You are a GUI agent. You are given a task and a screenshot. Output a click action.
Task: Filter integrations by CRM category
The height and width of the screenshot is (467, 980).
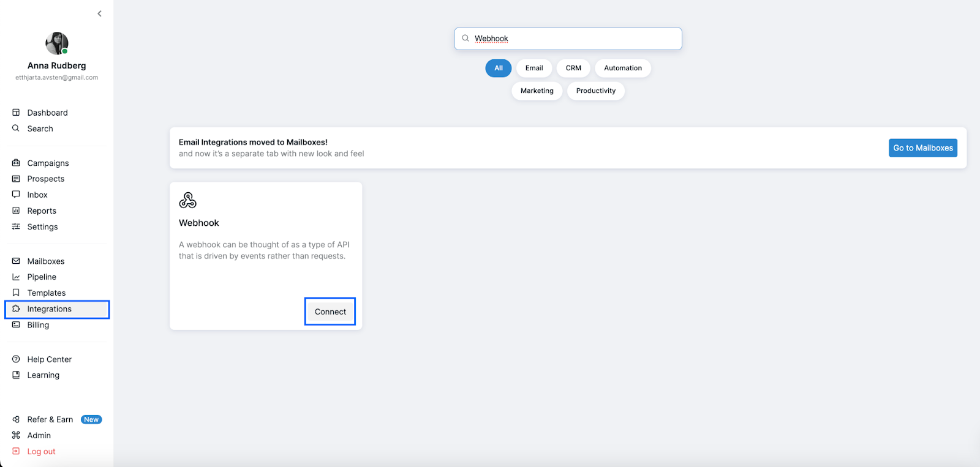(573, 68)
